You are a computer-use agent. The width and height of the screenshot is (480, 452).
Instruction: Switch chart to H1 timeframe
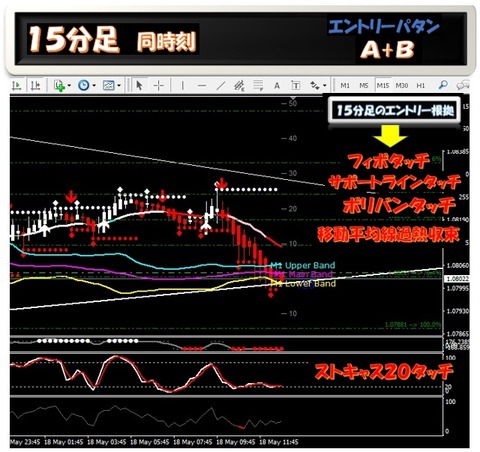pyautogui.click(x=421, y=86)
